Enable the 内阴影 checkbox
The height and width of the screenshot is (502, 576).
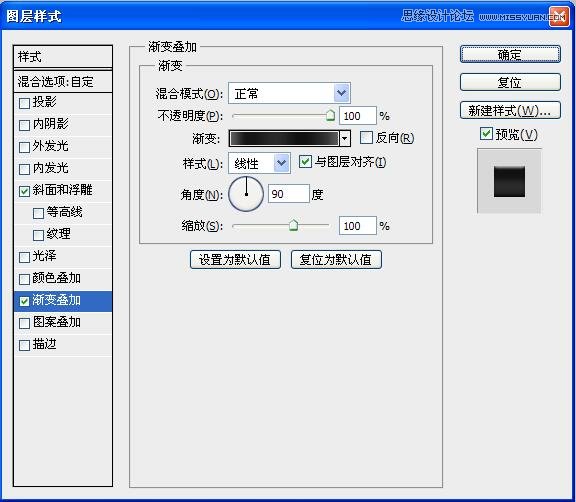coord(24,125)
